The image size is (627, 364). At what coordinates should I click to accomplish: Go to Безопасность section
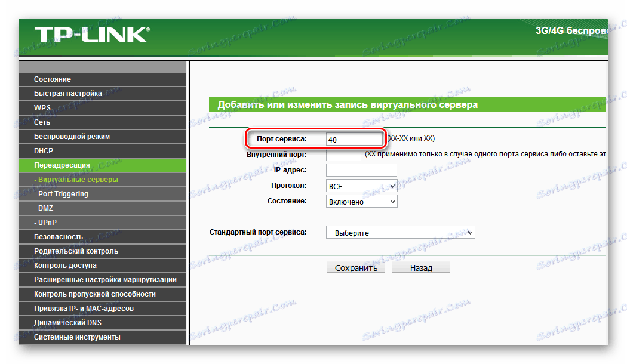[103, 237]
